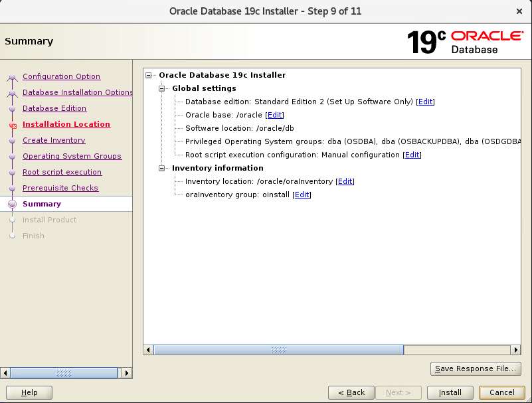Viewport: 532px width, 403px height.
Task: Click the Install Product step marker
Action: pyautogui.click(x=12, y=220)
